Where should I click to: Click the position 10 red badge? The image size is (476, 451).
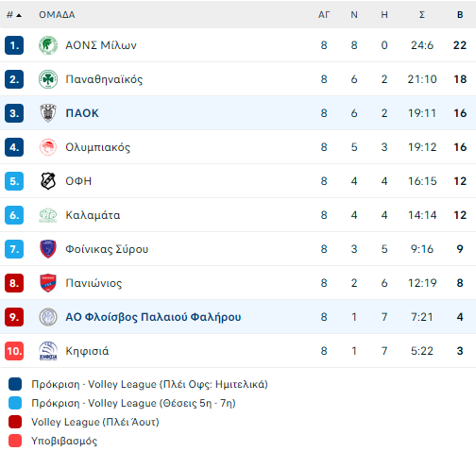tap(14, 351)
